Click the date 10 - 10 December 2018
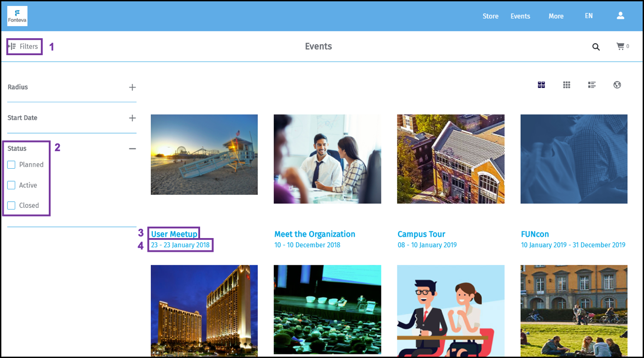Viewport: 644px width, 358px height. pos(307,245)
